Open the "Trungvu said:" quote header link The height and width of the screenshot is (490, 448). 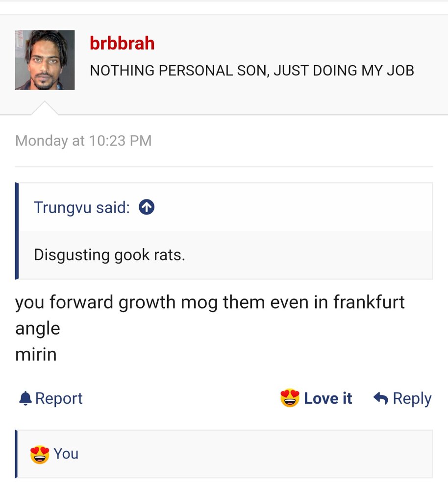point(82,207)
